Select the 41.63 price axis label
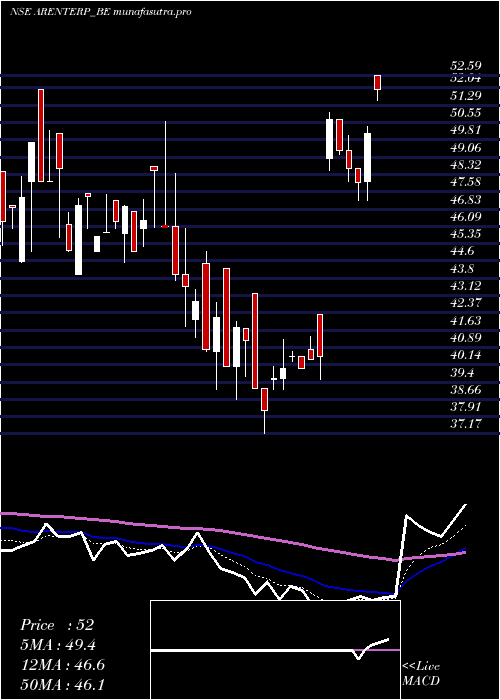This screenshot has width=500, height=700. 465,321
